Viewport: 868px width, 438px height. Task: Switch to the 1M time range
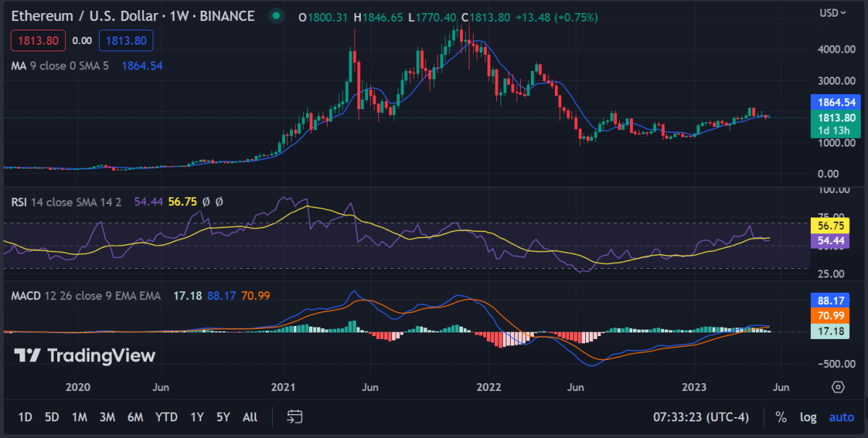coord(79,417)
